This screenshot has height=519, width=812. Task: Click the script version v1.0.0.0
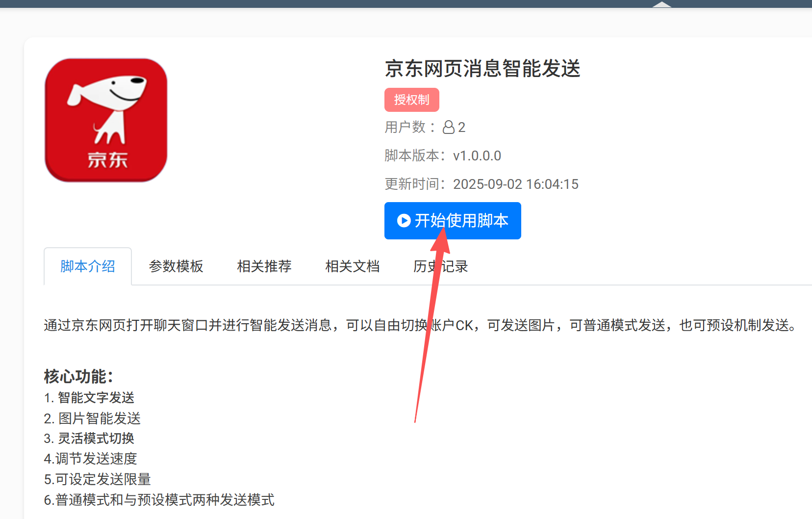[x=477, y=156]
